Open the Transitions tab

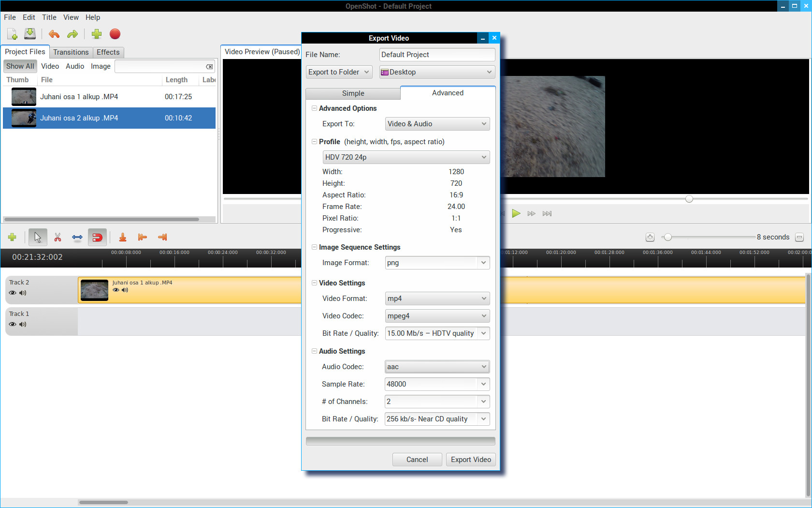pyautogui.click(x=71, y=52)
